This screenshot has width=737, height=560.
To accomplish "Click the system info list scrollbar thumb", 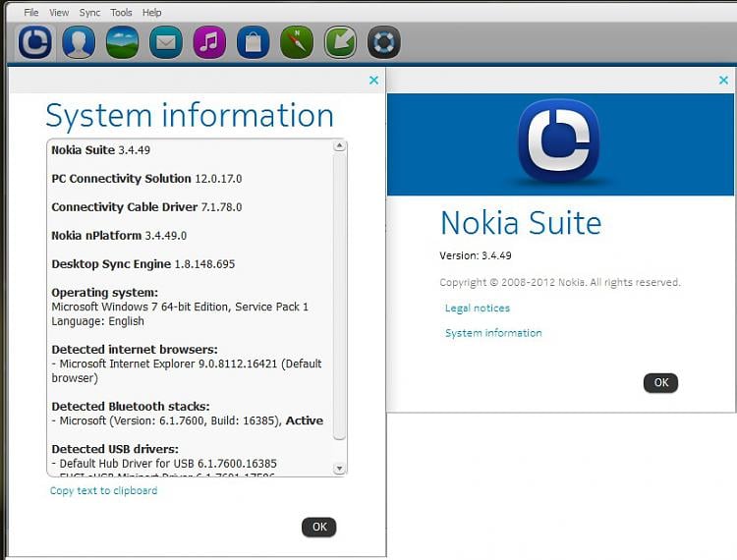I will 339,296.
